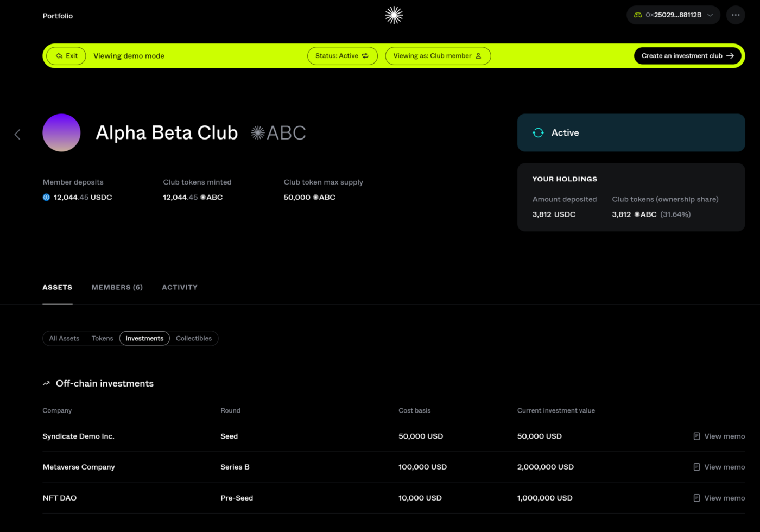Open the three-dot more options menu

pyautogui.click(x=736, y=15)
